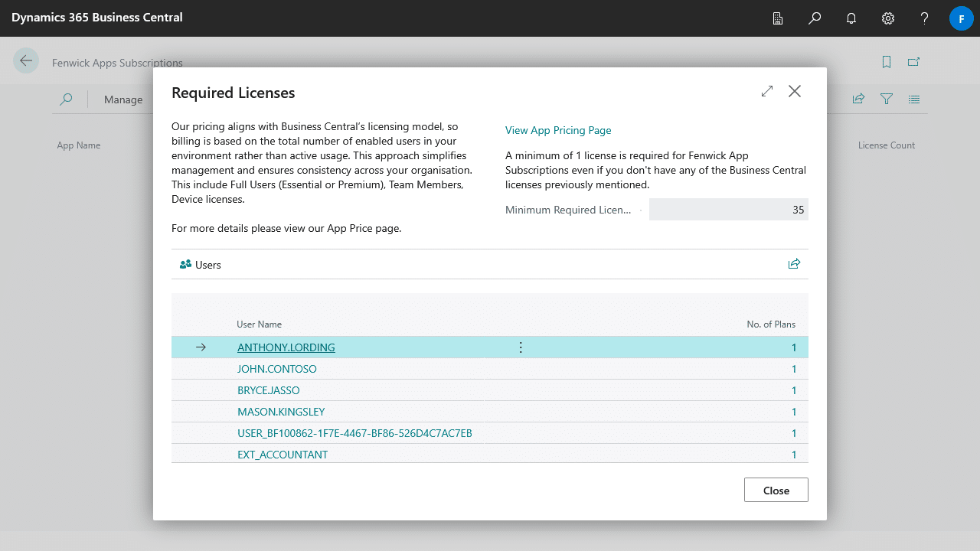Click the document lookup icon in top bar
This screenshot has height=551, width=980.
[778, 18]
